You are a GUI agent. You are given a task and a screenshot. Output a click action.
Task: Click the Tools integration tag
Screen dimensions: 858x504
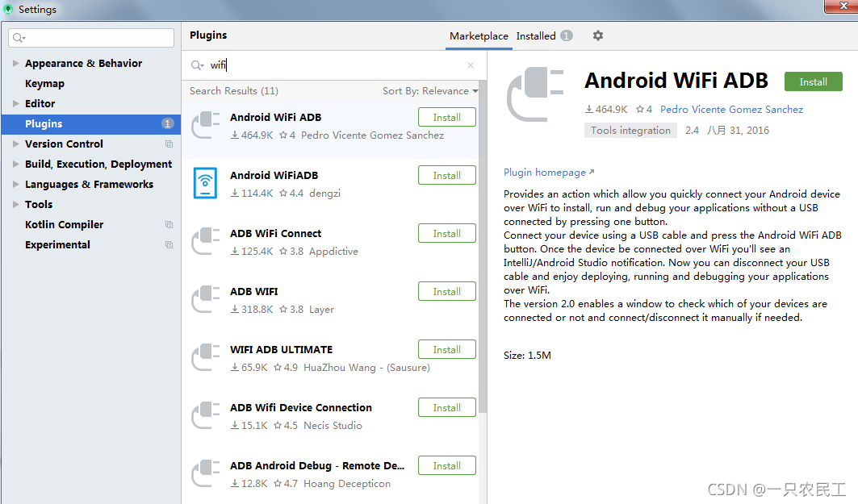tap(630, 130)
